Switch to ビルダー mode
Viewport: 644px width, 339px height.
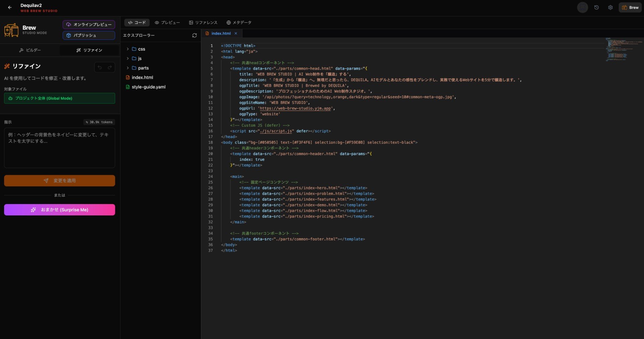coord(30,50)
